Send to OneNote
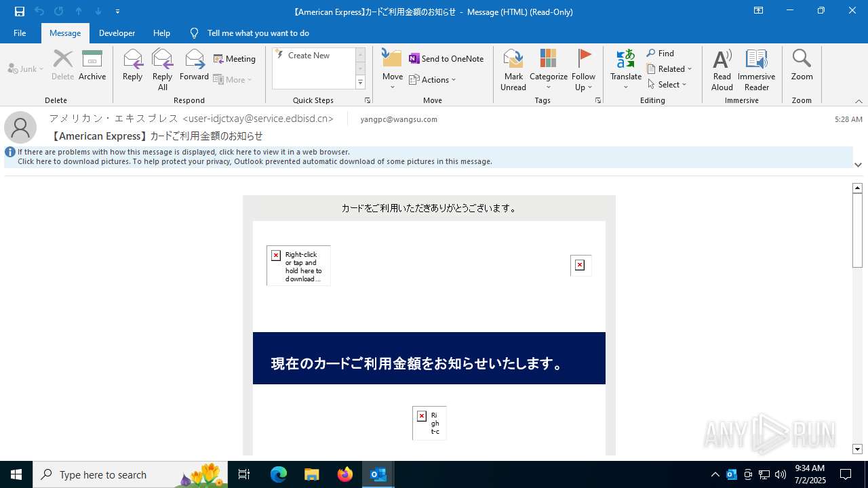The width and height of the screenshot is (868, 488). point(446,59)
